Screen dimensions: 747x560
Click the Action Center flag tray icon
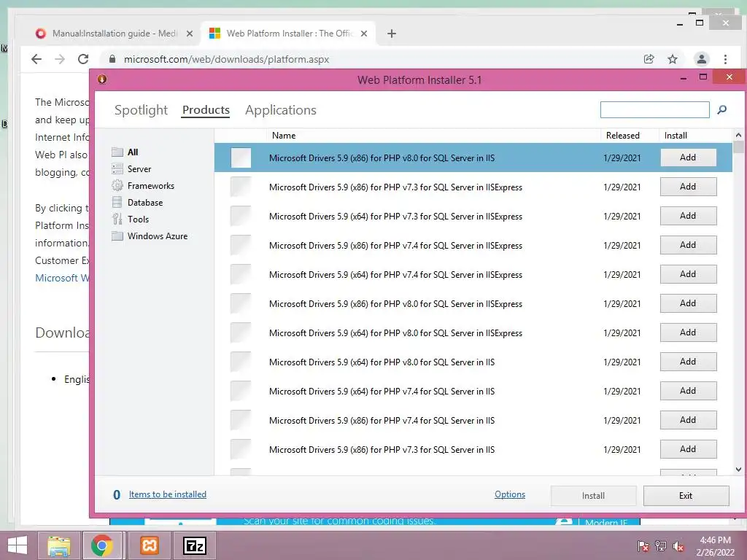tap(643, 546)
